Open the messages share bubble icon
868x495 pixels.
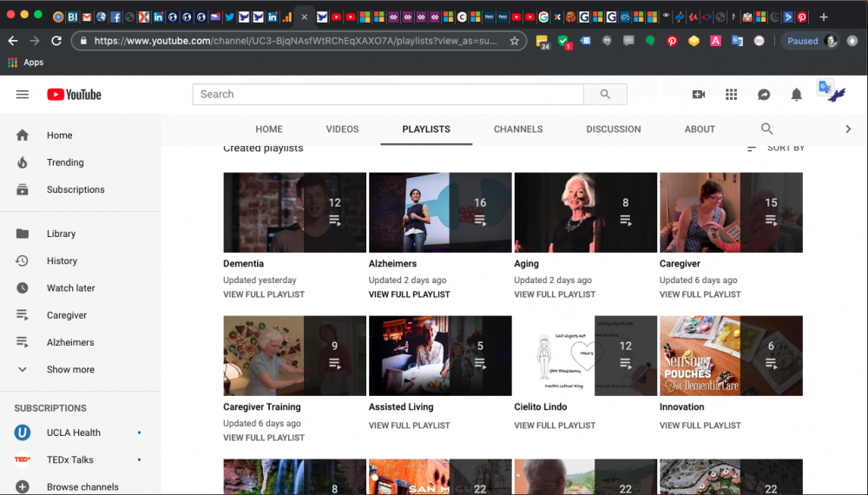(x=764, y=95)
